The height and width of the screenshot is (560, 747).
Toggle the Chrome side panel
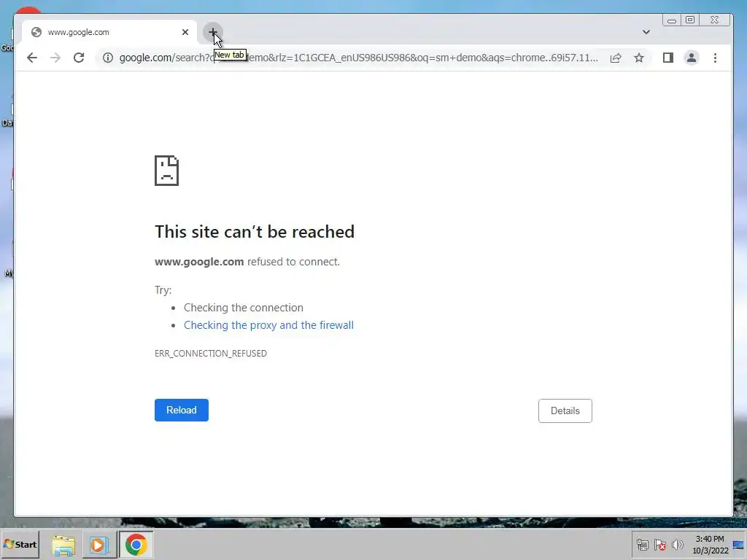tap(668, 58)
